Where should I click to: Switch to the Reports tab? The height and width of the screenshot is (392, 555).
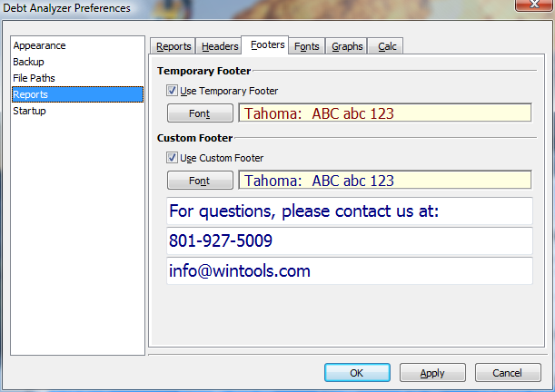(x=173, y=46)
